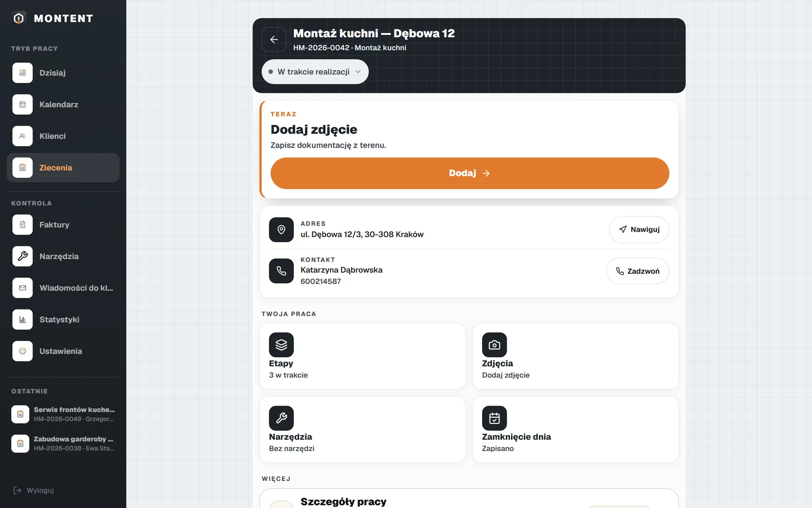The width and height of the screenshot is (812, 508).
Task: Click the Montent logo icon
Action: pyautogui.click(x=19, y=18)
